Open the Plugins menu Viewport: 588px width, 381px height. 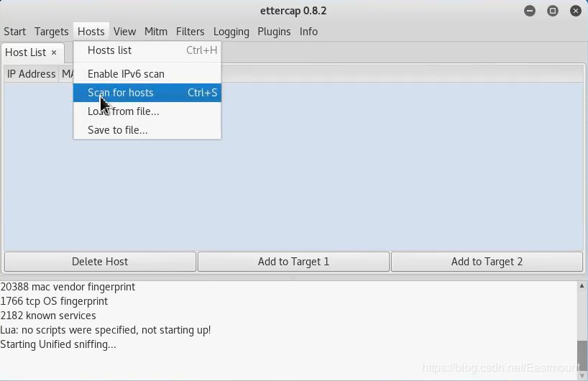coord(274,32)
